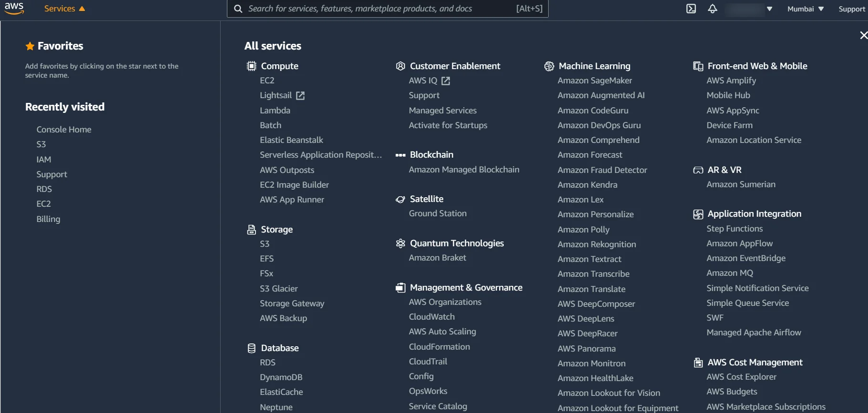The image size is (868, 413).
Task: Click the Customer Enablement category icon
Action: click(400, 66)
